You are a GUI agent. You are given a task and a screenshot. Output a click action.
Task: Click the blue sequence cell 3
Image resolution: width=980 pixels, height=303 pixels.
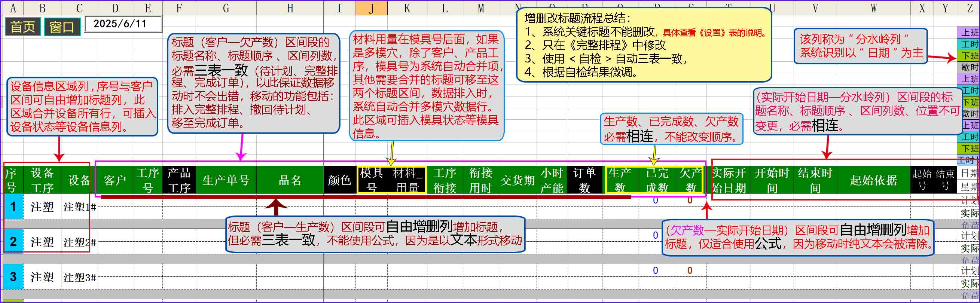(x=13, y=276)
